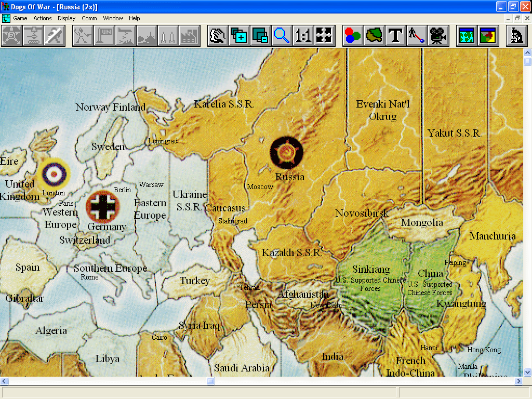This screenshot has width=532, height=399.
Task: Click the red, green, blue circles icon
Action: [x=353, y=36]
